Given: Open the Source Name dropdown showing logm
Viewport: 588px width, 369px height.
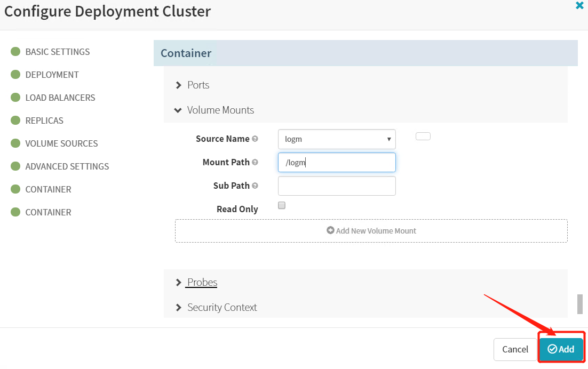Looking at the screenshot, I should pyautogui.click(x=337, y=139).
